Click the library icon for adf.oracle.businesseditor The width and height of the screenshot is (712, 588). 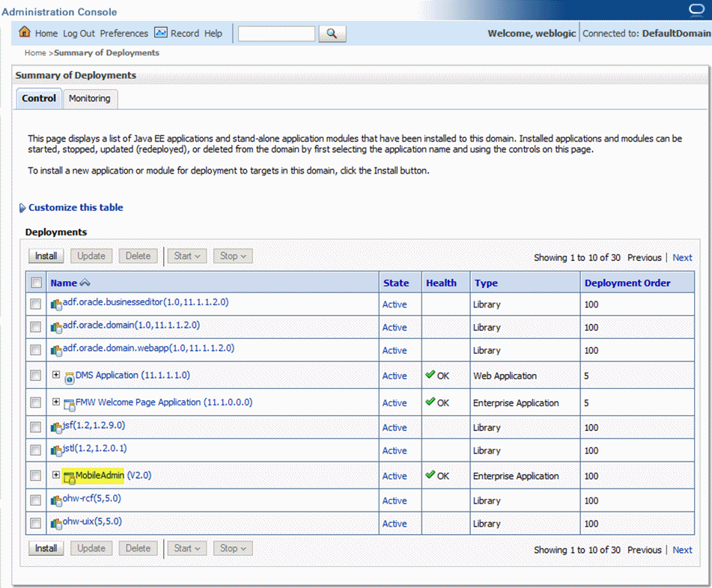coord(56,304)
